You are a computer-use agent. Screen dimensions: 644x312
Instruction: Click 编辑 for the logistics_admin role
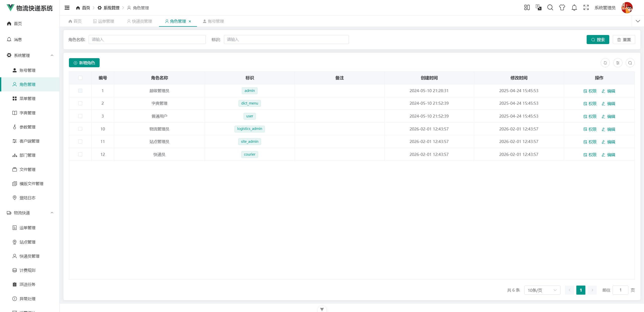pos(608,129)
